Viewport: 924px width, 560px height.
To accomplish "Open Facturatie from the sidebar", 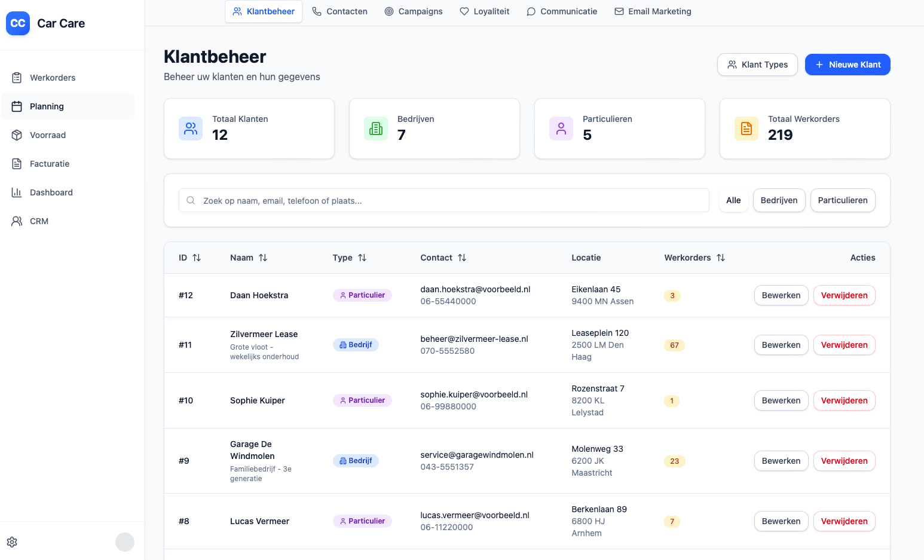I will 50,164.
